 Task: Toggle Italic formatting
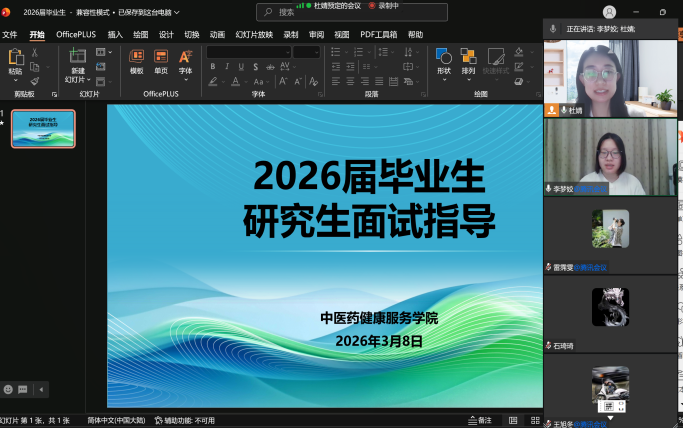coord(227,67)
